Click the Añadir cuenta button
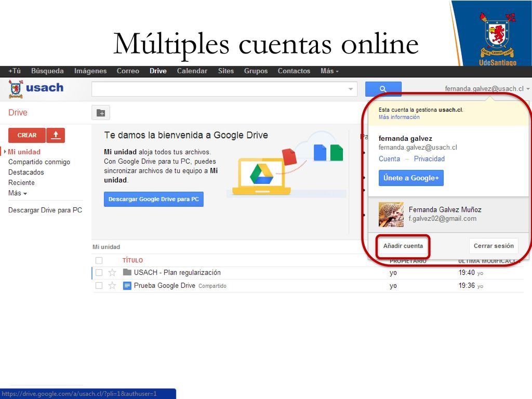 click(x=403, y=246)
